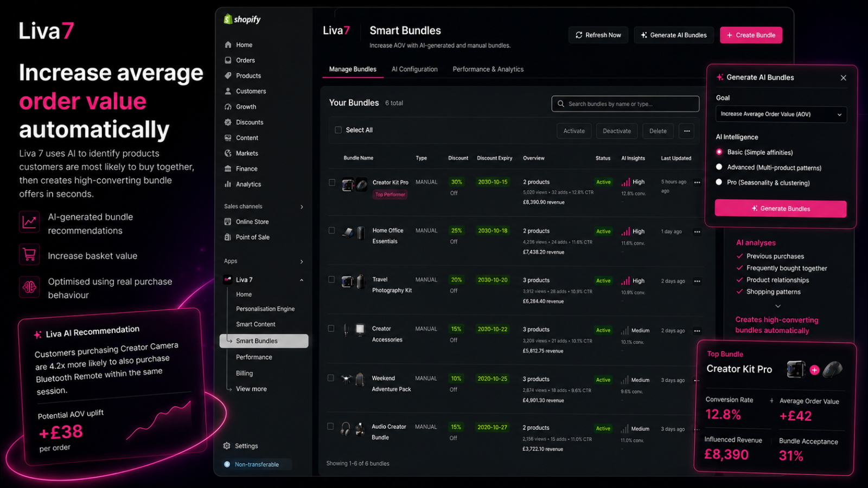Open the Point of Sale icon
Image resolution: width=868 pixels, height=488 pixels.
tap(228, 237)
